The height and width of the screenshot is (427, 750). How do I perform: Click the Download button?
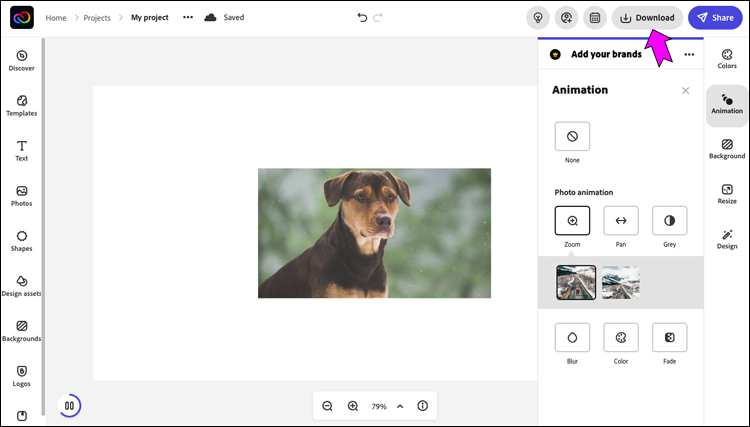pos(647,17)
